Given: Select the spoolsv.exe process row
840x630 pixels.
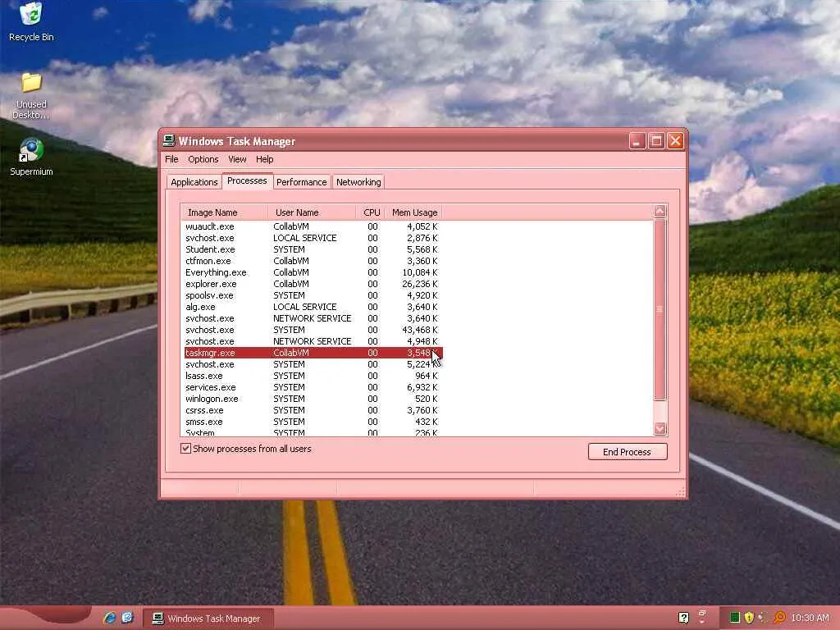Looking at the screenshot, I should click(x=313, y=295).
